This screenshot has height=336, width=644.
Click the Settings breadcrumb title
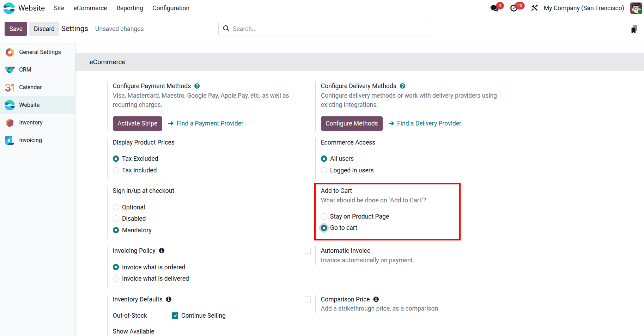74,29
